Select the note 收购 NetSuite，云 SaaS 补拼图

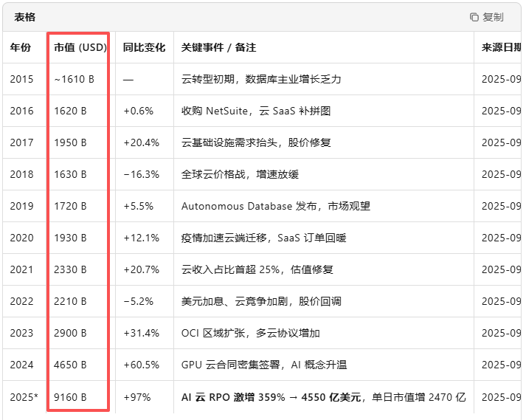click(x=256, y=111)
